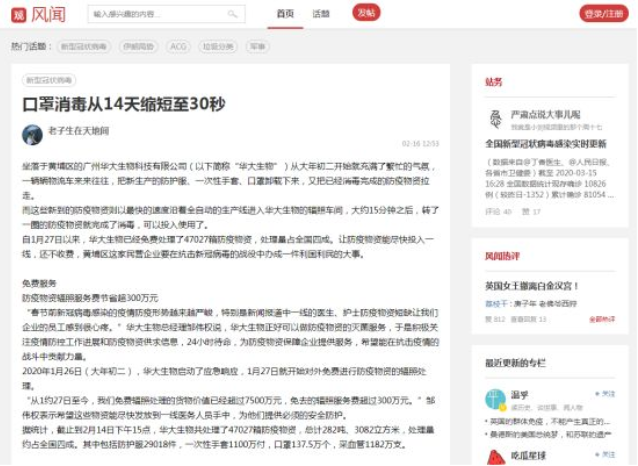Click the 严肃点说大事儿呢 avatar icon
The image size is (638, 466).
click(494, 120)
